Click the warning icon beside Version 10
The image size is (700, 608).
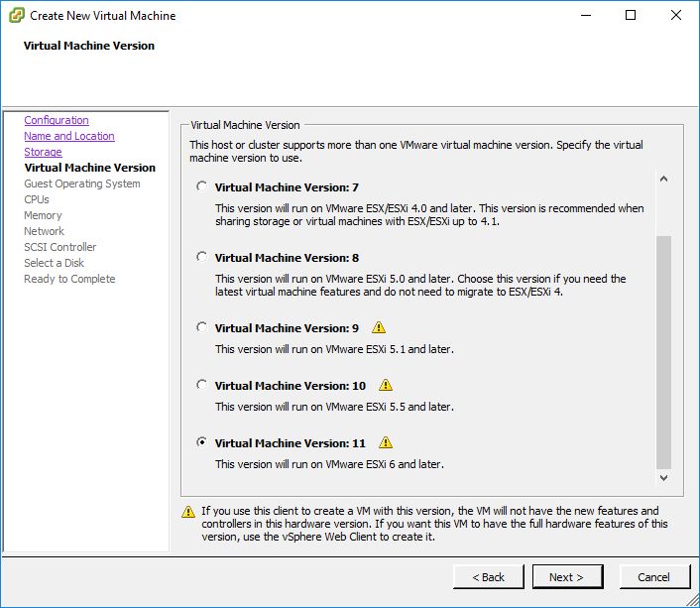point(386,385)
